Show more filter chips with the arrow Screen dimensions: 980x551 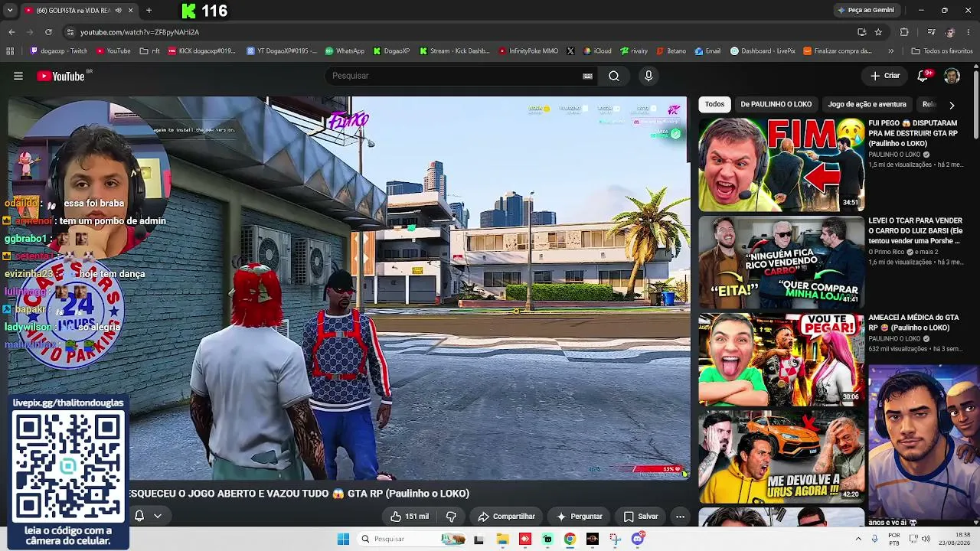coord(952,105)
